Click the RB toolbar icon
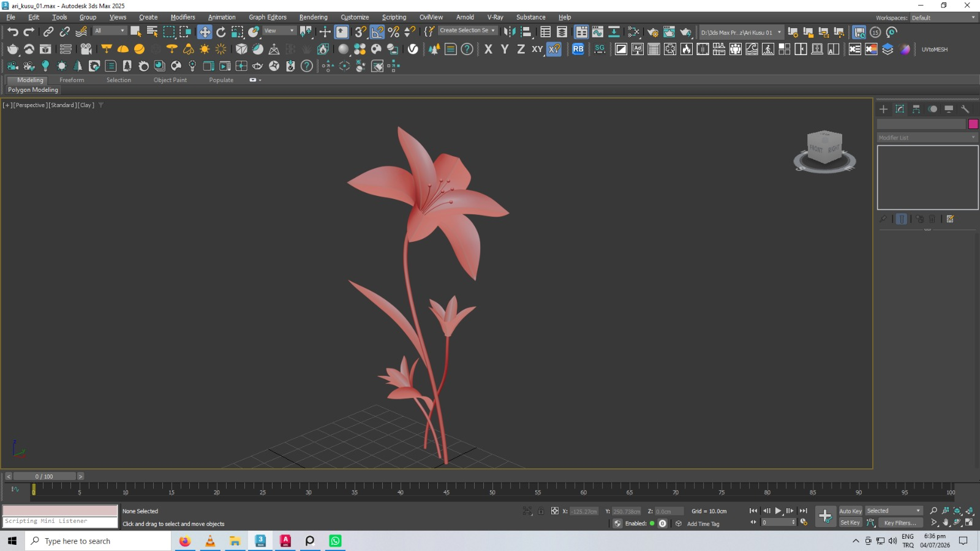 [578, 49]
